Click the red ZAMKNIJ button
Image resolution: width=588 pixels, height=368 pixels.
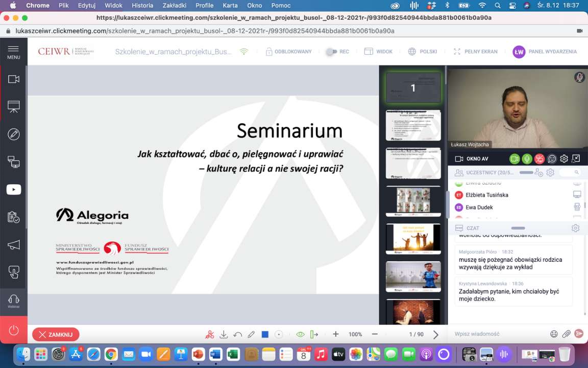pyautogui.click(x=56, y=335)
